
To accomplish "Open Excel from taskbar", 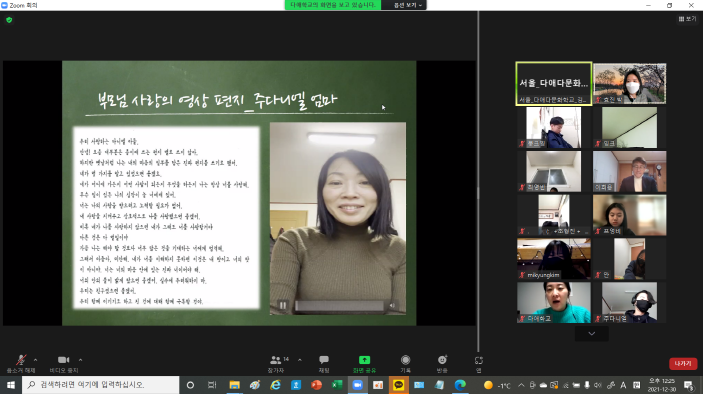I will [337, 385].
